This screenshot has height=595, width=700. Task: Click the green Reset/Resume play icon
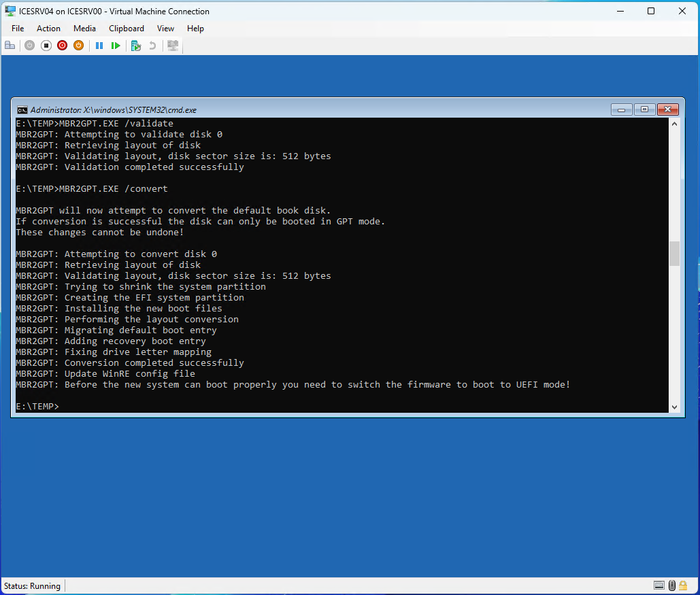tap(116, 46)
